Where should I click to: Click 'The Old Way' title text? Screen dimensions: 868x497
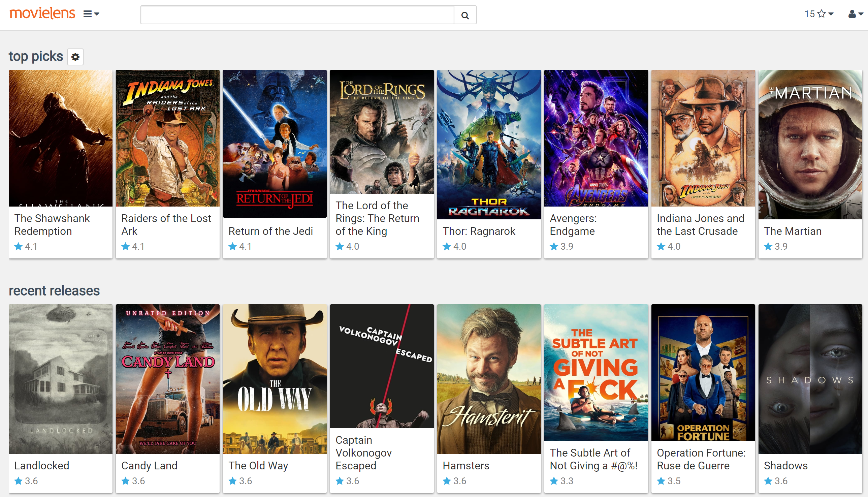point(259,466)
